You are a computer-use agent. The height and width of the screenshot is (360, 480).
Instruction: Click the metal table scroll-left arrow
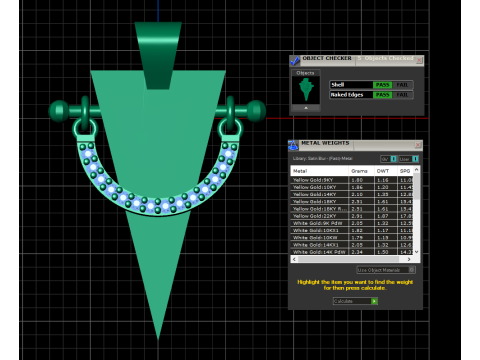(294, 259)
